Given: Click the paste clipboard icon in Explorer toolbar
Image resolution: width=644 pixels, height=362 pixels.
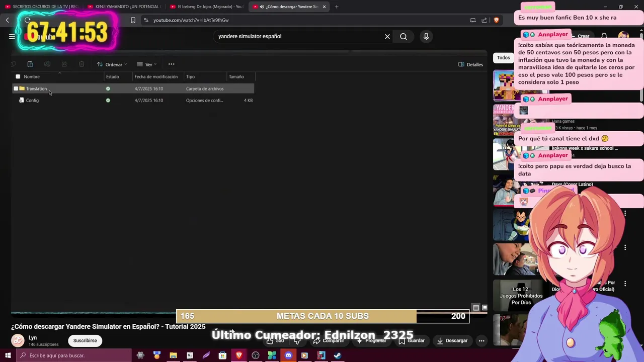Looking at the screenshot, I should pos(30,64).
